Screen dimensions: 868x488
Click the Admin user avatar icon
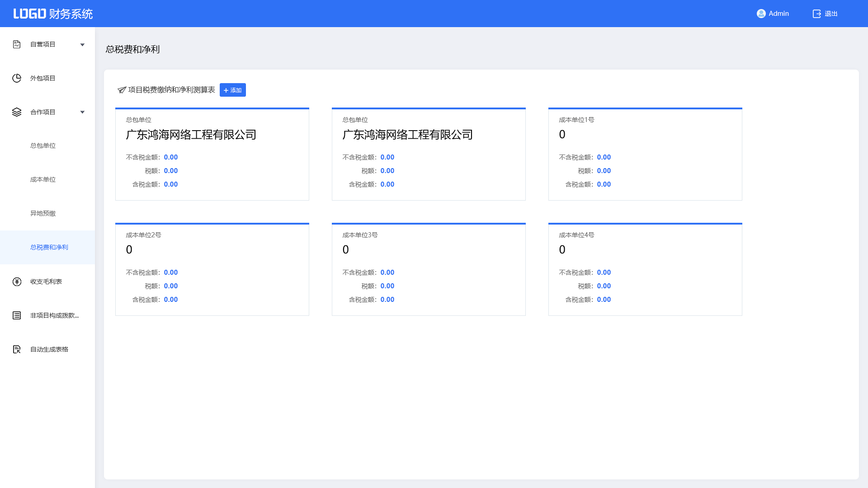click(761, 14)
